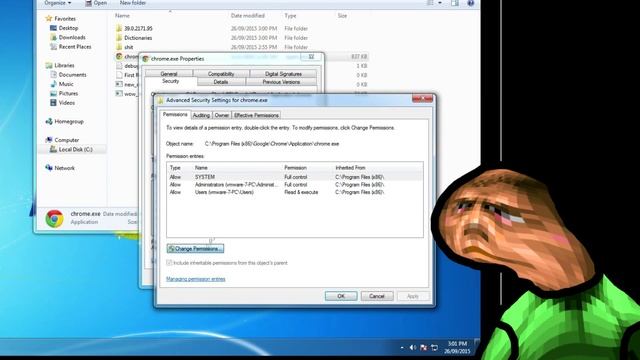Image resolution: width=640 pixels, height=360 pixels.
Task: Open the Documents library icon
Action: point(53,75)
